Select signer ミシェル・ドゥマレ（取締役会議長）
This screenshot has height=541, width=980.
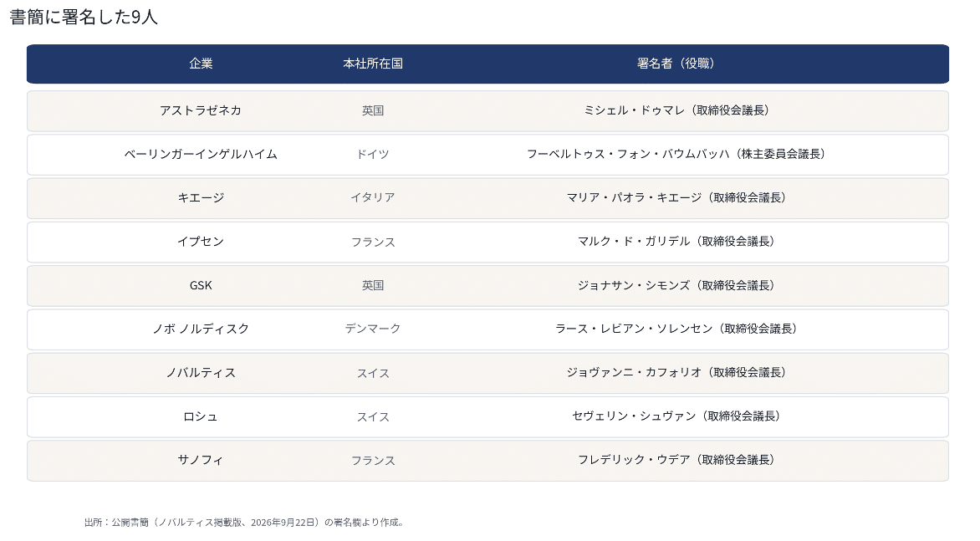[676, 110]
